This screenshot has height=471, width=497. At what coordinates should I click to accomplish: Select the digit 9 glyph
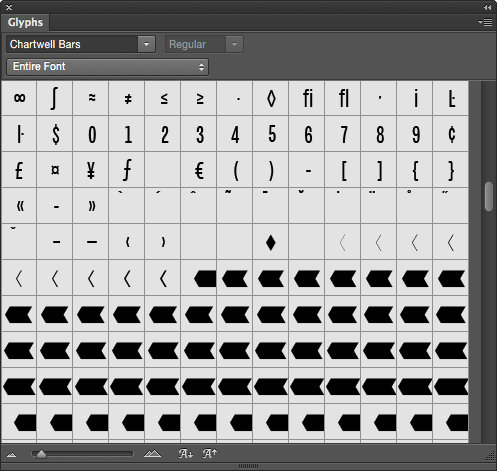[415, 134]
